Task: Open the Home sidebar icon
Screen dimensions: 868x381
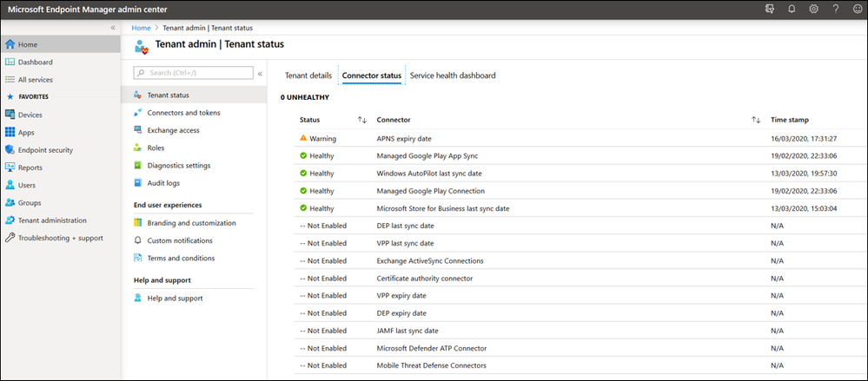Action: [x=10, y=45]
